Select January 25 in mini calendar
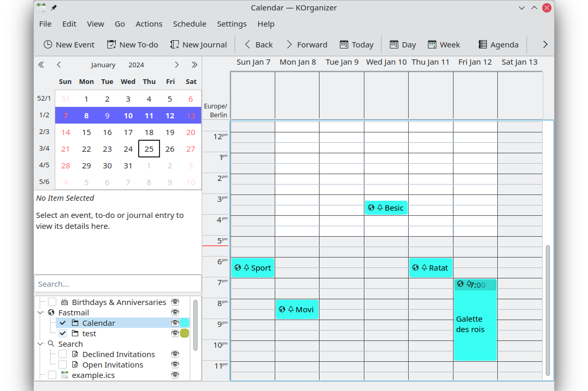Image resolution: width=588 pixels, height=391 pixels. click(149, 149)
